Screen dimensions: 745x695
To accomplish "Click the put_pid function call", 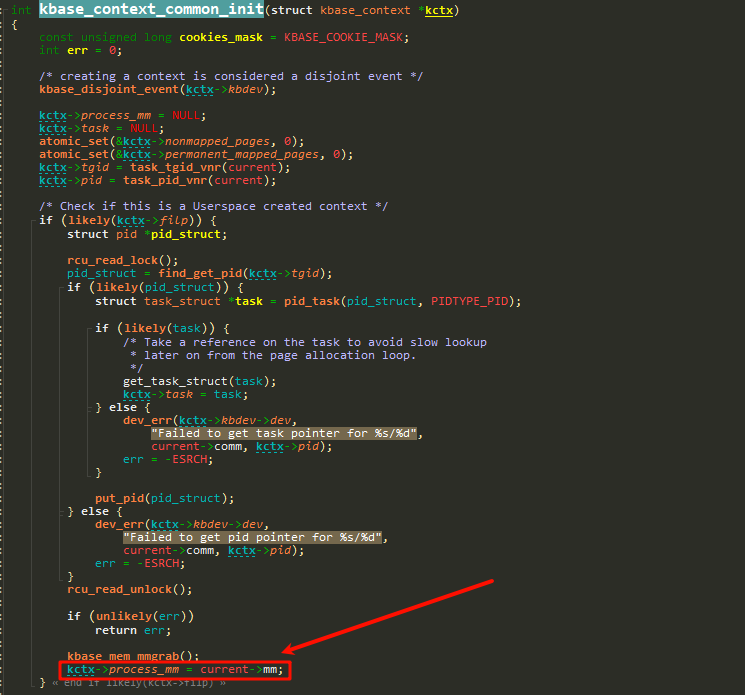I will point(123,497).
